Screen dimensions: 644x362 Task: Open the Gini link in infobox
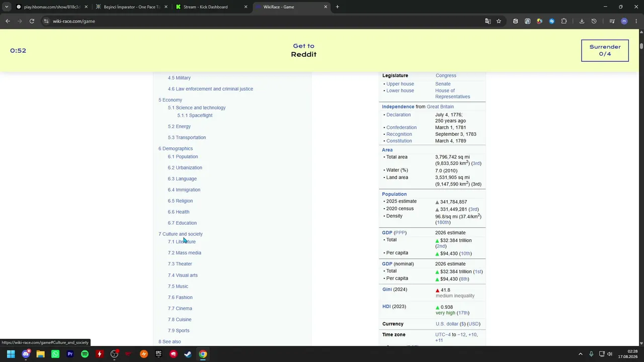tap(387, 290)
